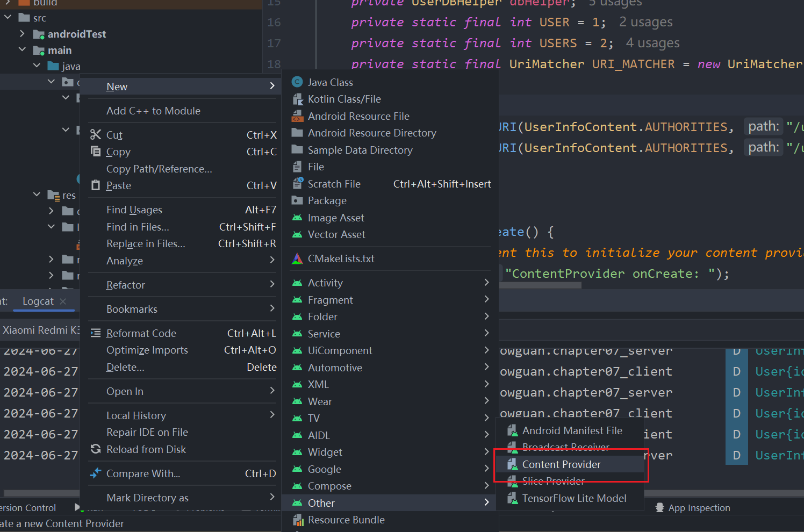Click the Cut scissors icon
The height and width of the screenshot is (532, 804).
pyautogui.click(x=96, y=134)
